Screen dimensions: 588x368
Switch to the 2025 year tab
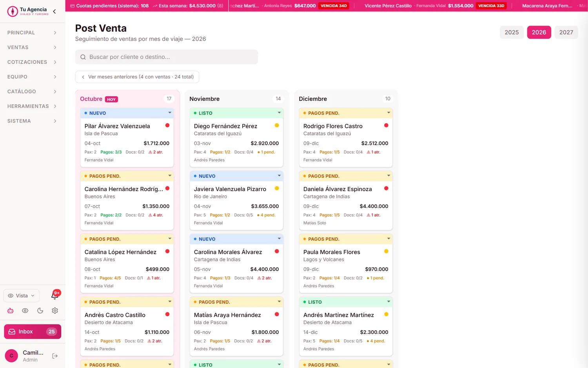tap(512, 33)
